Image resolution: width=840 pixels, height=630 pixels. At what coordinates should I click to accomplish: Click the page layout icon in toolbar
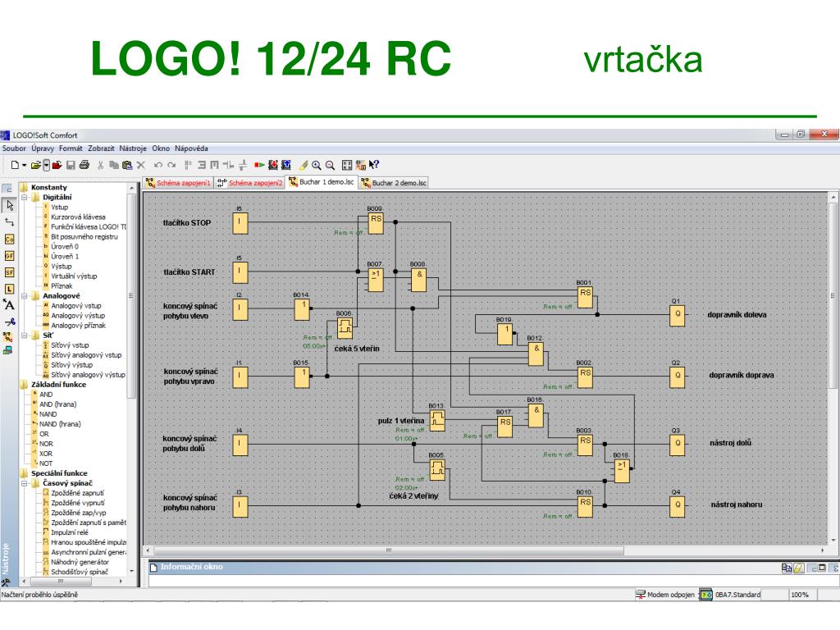347,165
